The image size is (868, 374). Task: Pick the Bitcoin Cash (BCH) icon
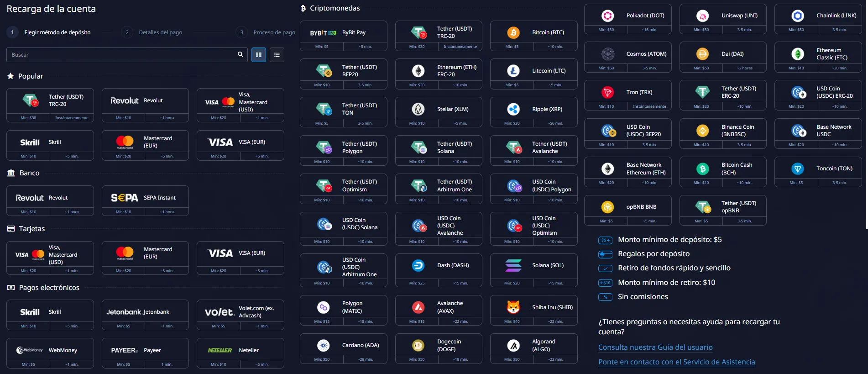[702, 169]
